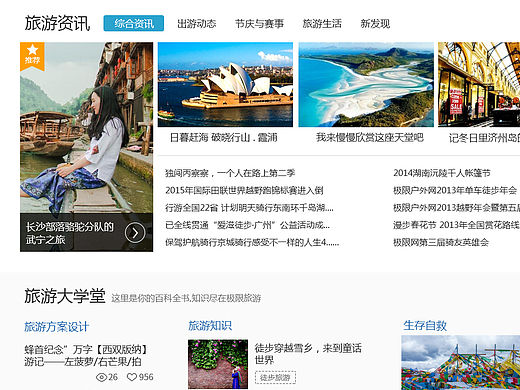Click the 956 likes count
The width and height of the screenshot is (520, 390).
[146, 377]
